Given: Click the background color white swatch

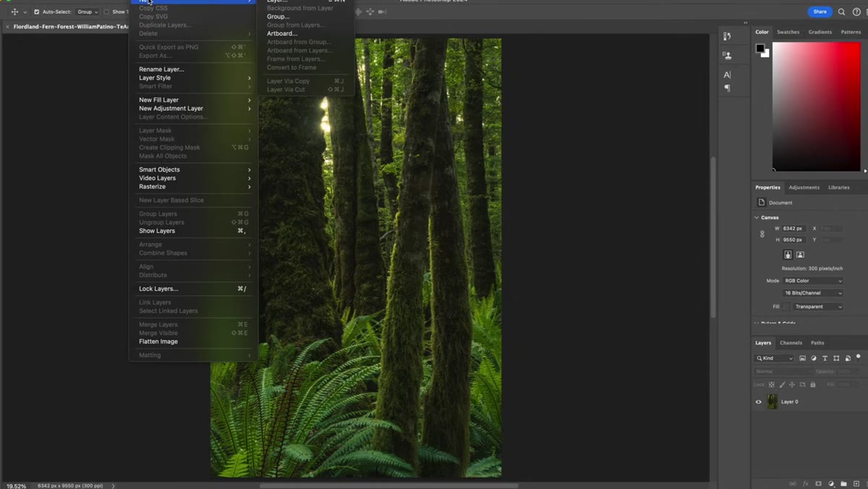Looking at the screenshot, I should coord(766,54).
